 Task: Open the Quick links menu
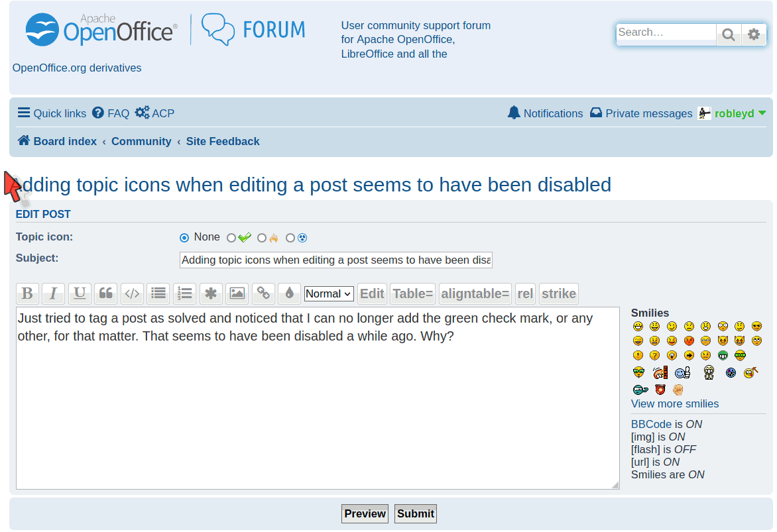52,113
